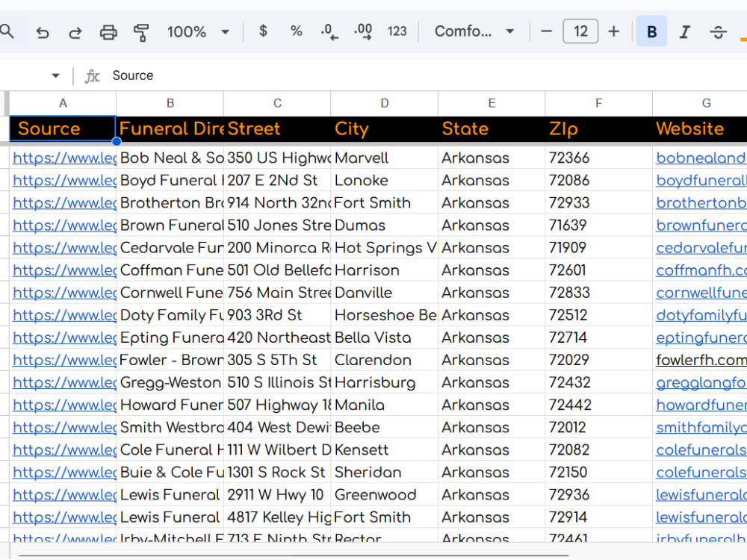Select the Bella Vista city cell
The height and width of the screenshot is (560, 747).
click(x=385, y=337)
